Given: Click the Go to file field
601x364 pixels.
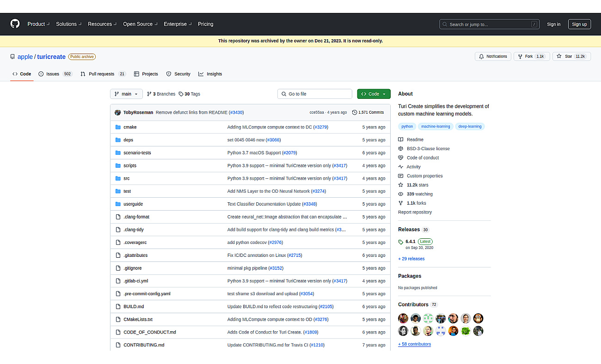Looking at the screenshot, I should click(315, 94).
